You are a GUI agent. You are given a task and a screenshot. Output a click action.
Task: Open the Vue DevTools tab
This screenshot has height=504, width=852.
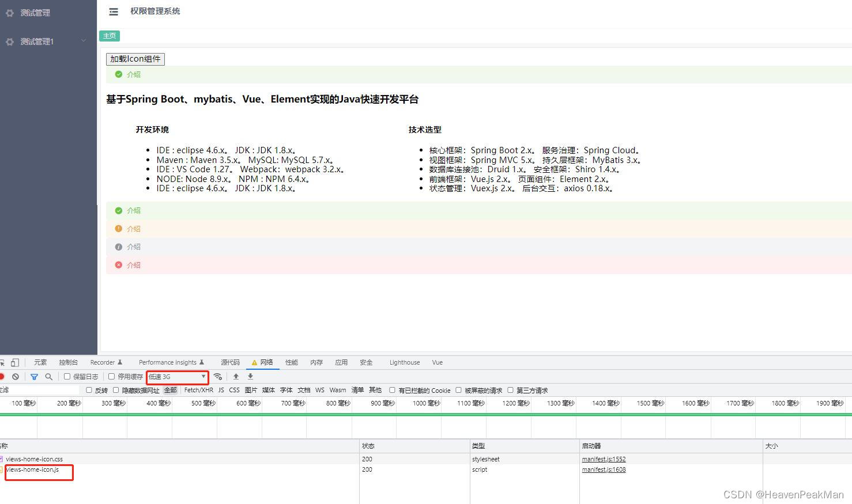[438, 362]
